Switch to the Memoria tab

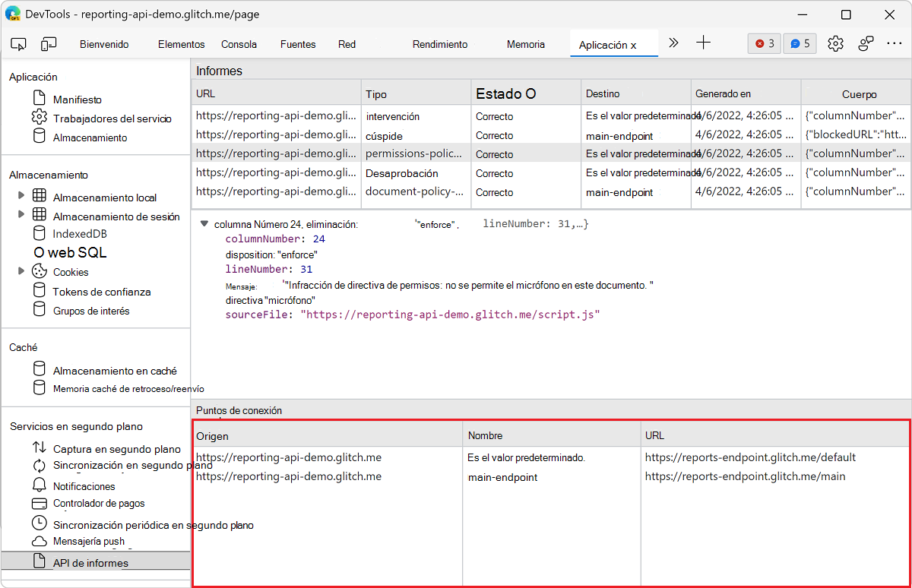tap(525, 44)
